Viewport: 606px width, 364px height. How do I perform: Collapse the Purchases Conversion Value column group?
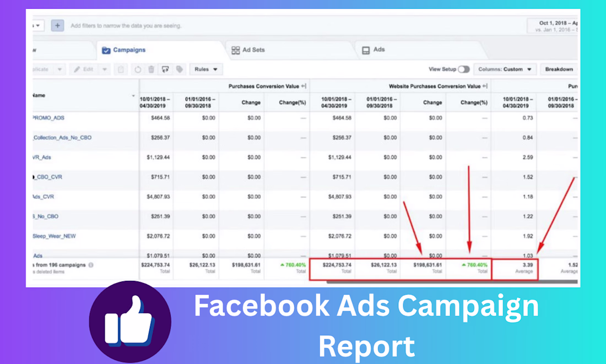pos(304,86)
